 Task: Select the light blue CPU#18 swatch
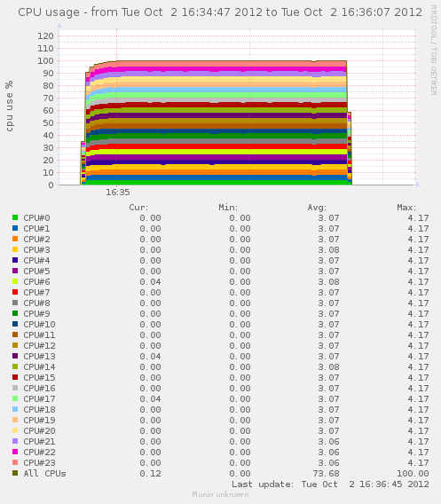point(15,409)
